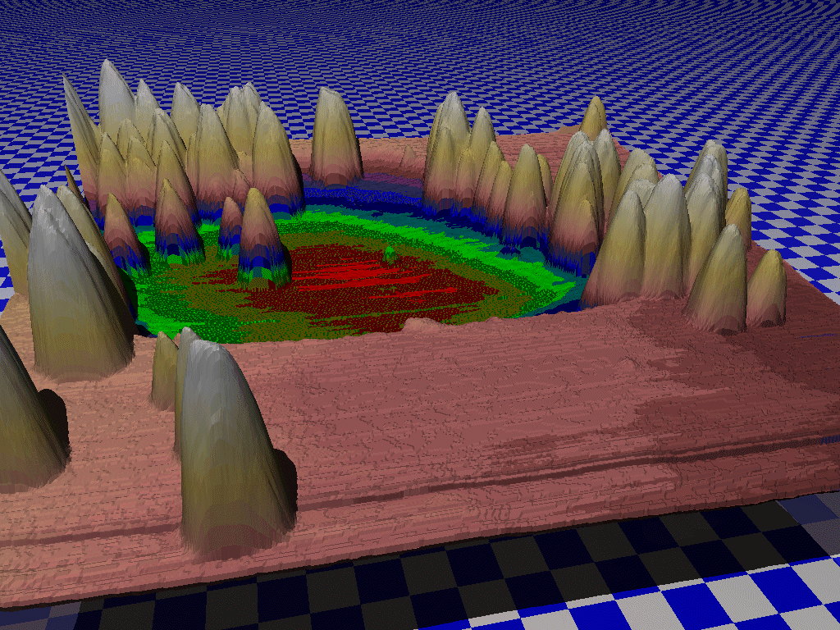
Task: Select the rightmost small cone on plateau
Action: click(x=767, y=291)
